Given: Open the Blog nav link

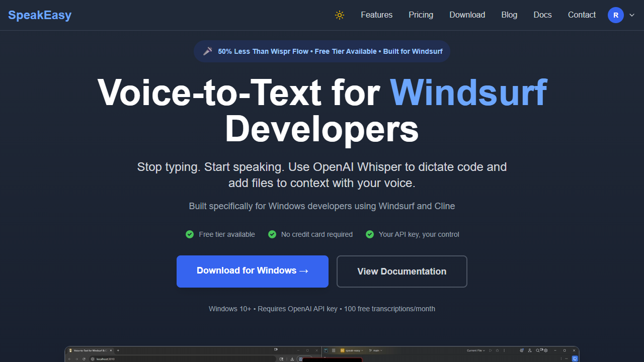Looking at the screenshot, I should pyautogui.click(x=509, y=15).
